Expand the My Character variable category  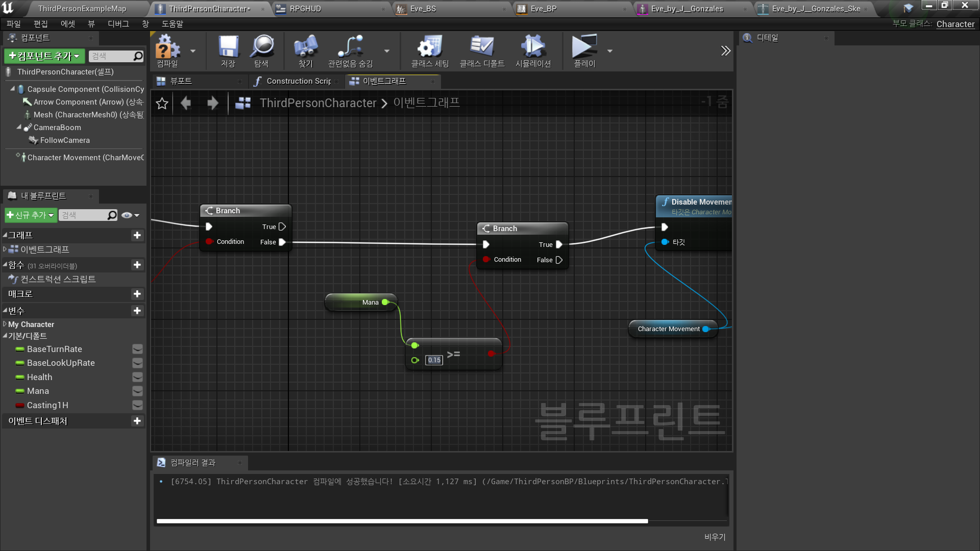pos(5,324)
